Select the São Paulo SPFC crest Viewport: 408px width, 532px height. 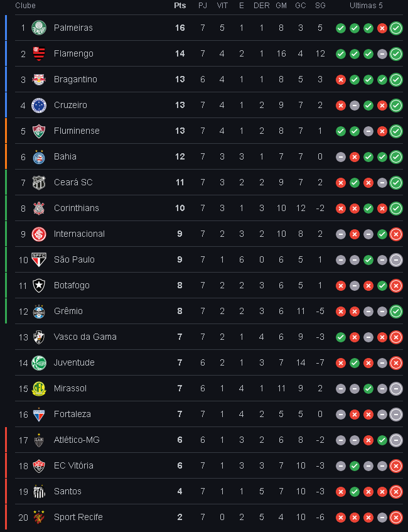coord(39,260)
